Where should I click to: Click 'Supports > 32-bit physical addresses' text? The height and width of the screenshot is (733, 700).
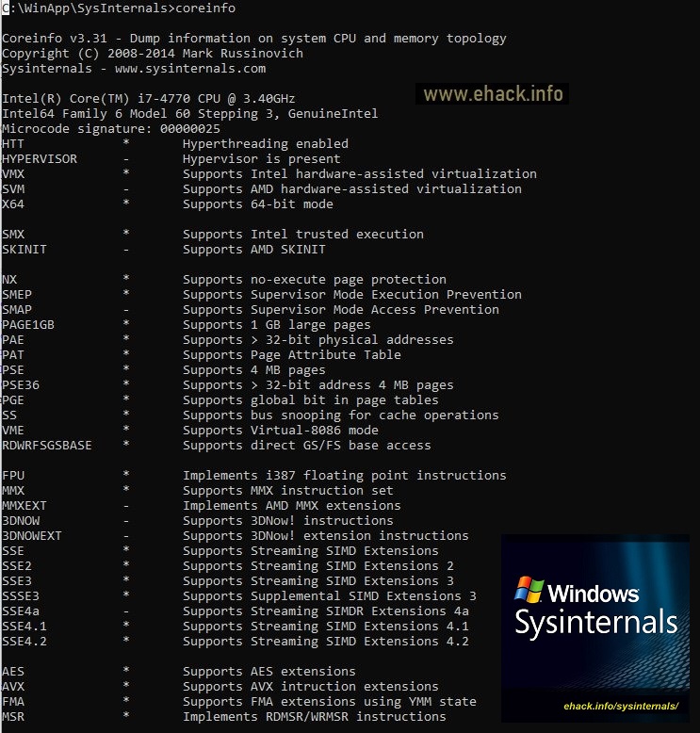coord(318,340)
